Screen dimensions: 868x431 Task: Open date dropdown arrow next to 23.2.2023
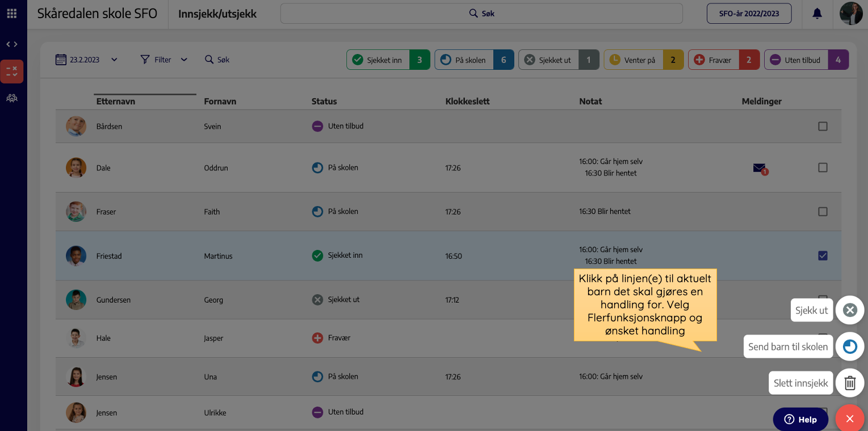[114, 60]
